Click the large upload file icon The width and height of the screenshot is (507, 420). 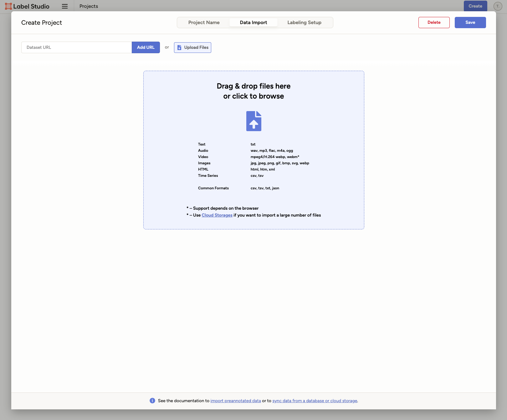[x=254, y=121]
